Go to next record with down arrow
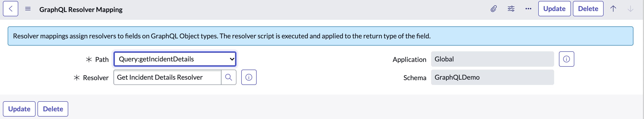The height and width of the screenshot is (119, 644). pos(630,9)
